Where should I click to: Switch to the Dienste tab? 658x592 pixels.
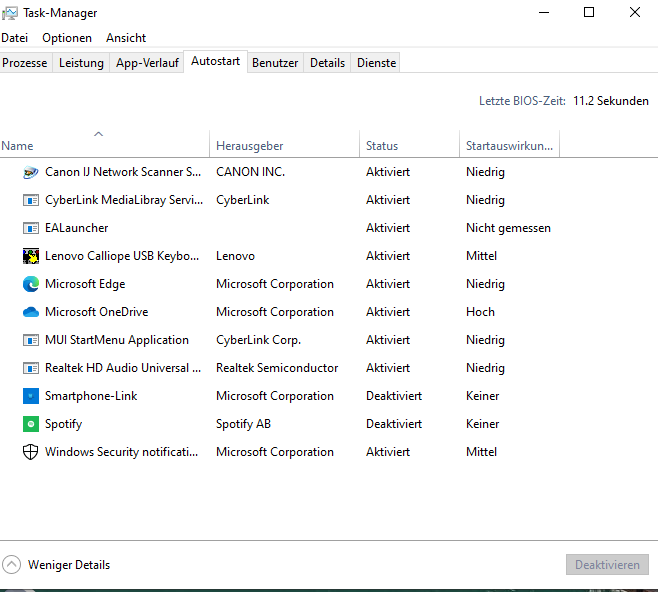(x=376, y=63)
